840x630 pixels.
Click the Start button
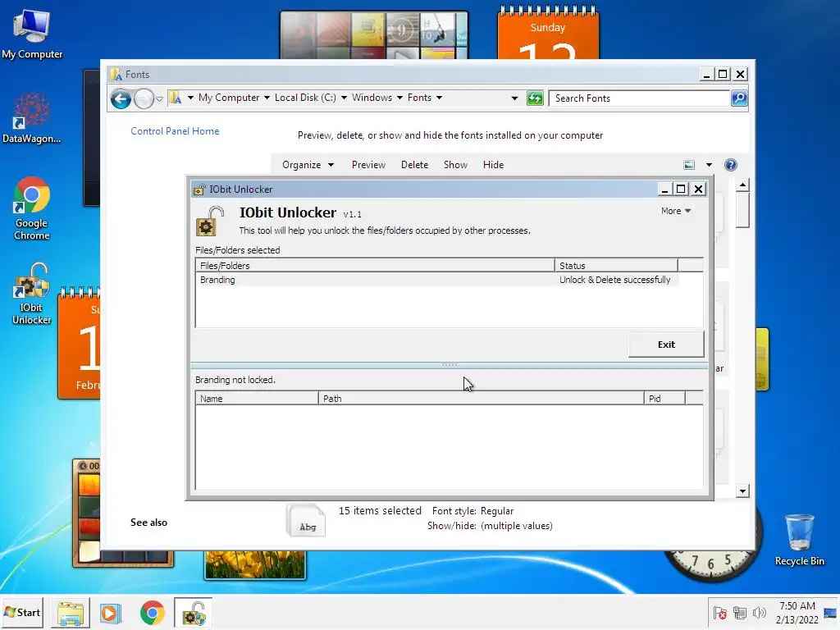pos(22,612)
